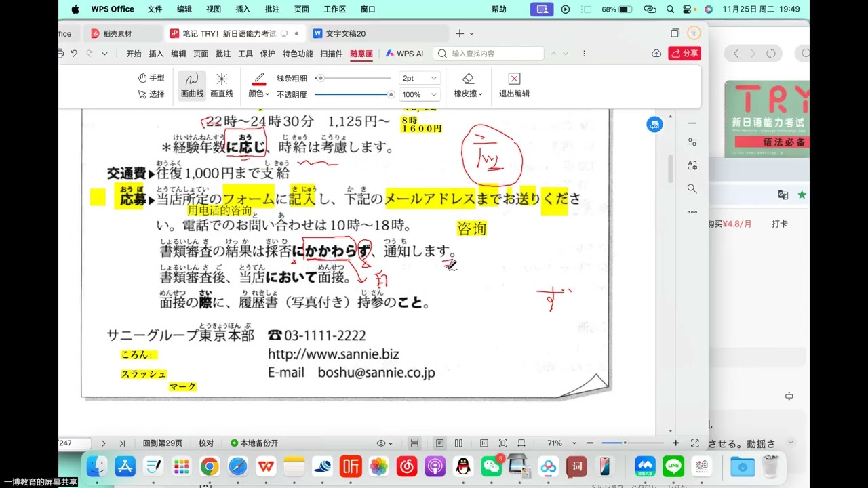This screenshot has height=488, width=868.
Task: Go to next page arrow in status bar
Action: pos(103,443)
